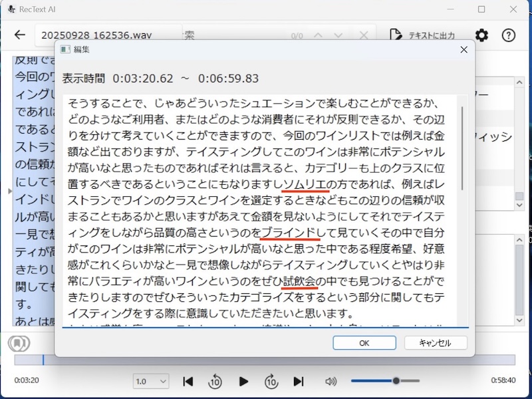Jump to next search result arrow
The height and width of the screenshot is (399, 532).
coord(340,35)
